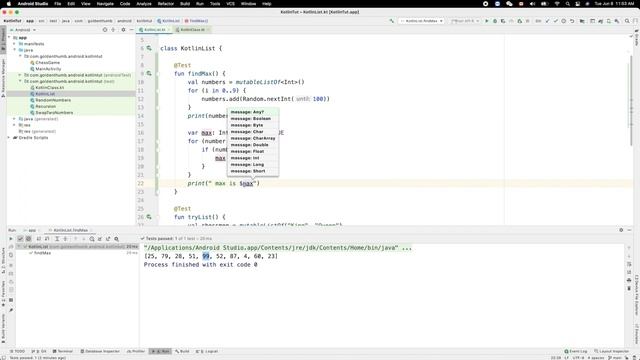Toggle the Build Variants side tool window
Viewport: 640px width, 360px height.
(x=3, y=327)
